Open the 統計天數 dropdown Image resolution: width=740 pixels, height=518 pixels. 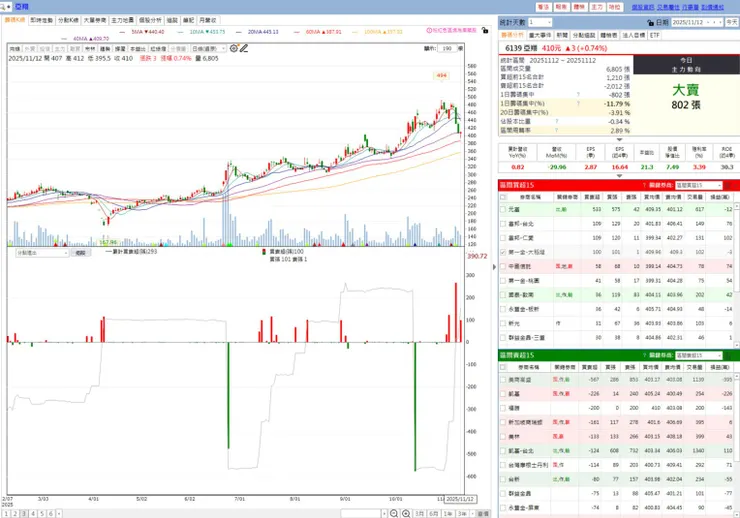coord(540,22)
